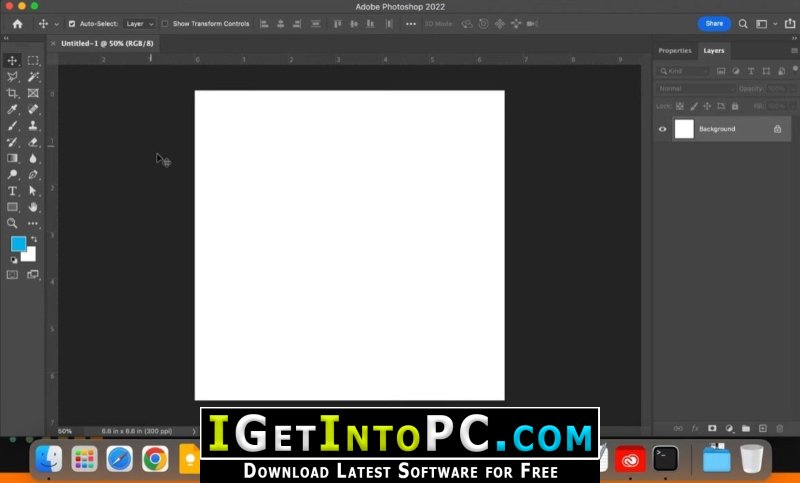Viewport: 800px width, 483px height.
Task: Select the Untitled-1 document tab
Action: click(107, 43)
